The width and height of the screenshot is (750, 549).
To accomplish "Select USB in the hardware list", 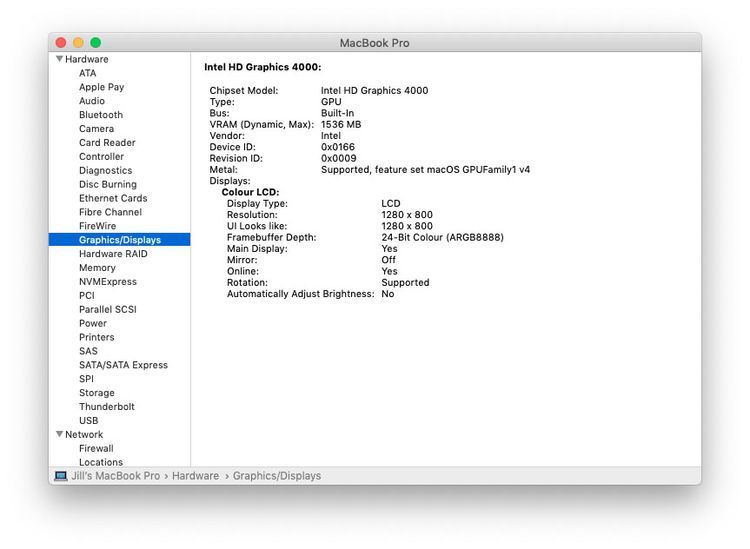I will coord(89,421).
